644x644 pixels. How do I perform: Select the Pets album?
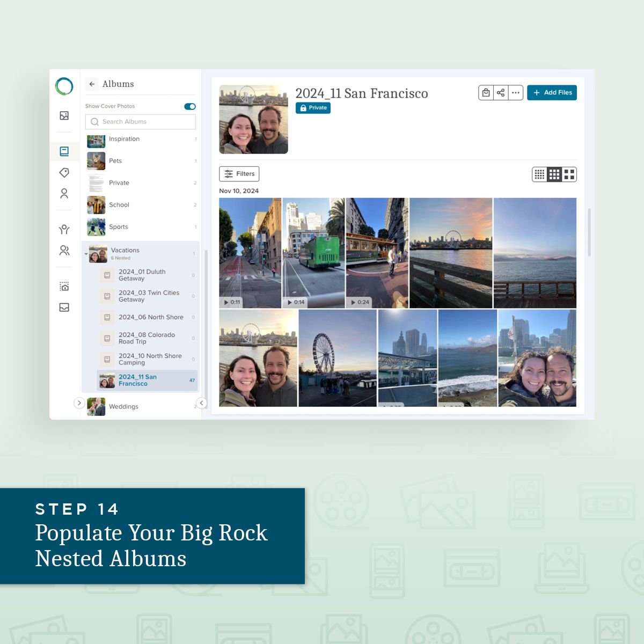click(115, 161)
